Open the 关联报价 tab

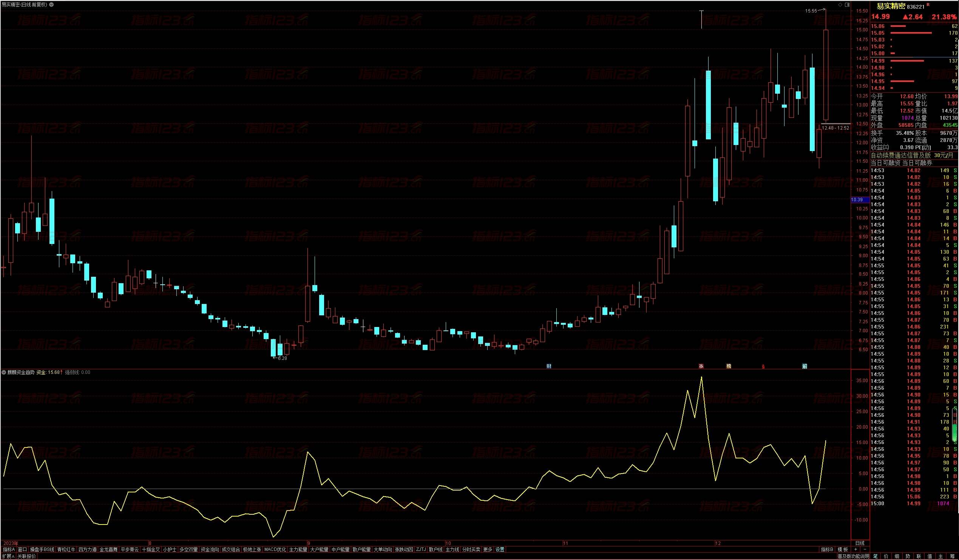tap(27, 556)
